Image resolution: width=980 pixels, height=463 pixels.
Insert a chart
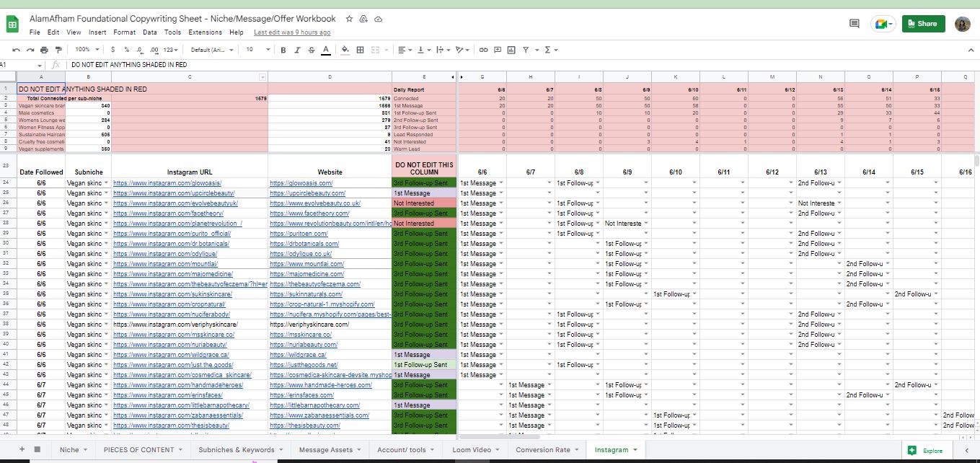[x=511, y=50]
